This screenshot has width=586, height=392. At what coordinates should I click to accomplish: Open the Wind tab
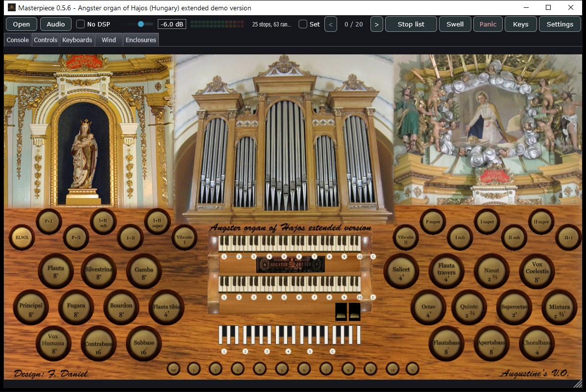coord(109,40)
